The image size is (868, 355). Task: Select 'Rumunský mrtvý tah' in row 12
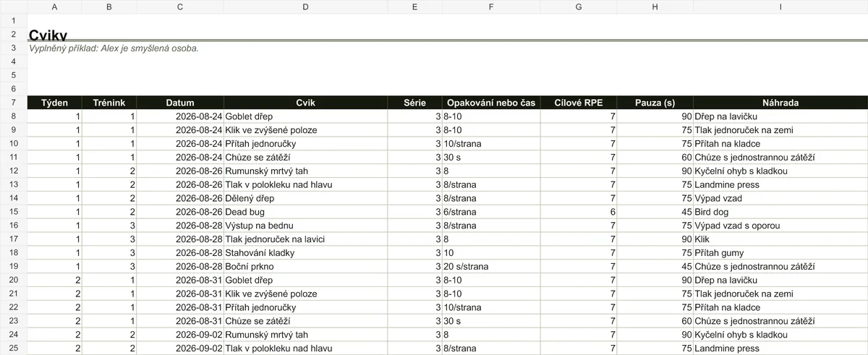305,171
